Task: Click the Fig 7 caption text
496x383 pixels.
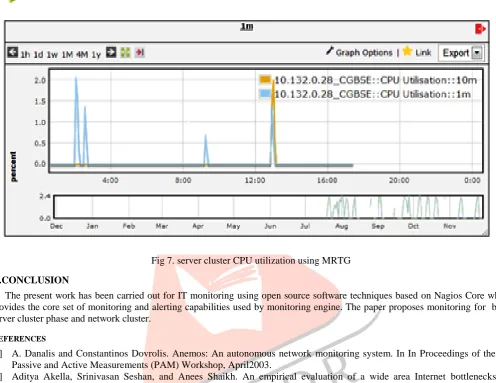Action: [251, 260]
